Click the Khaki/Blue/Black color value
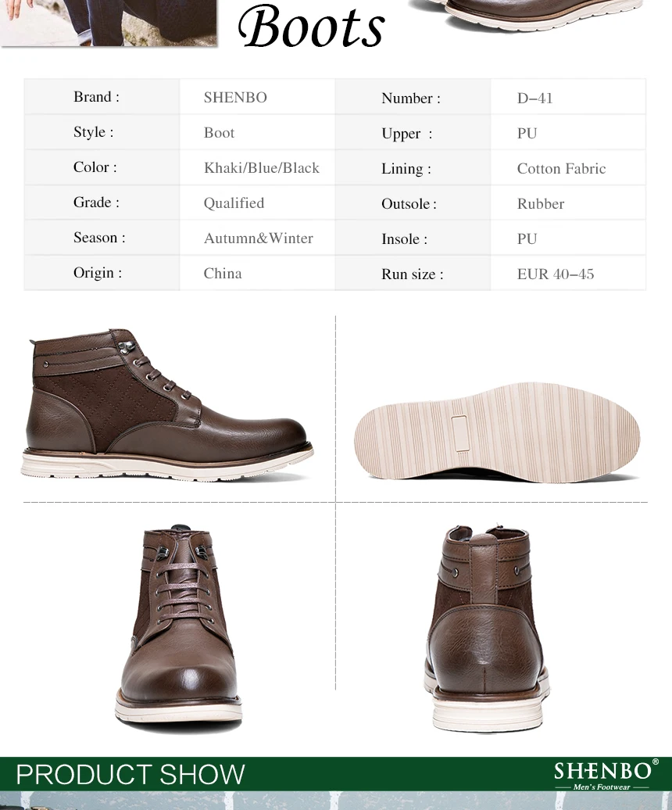This screenshot has width=672, height=810. tap(262, 168)
